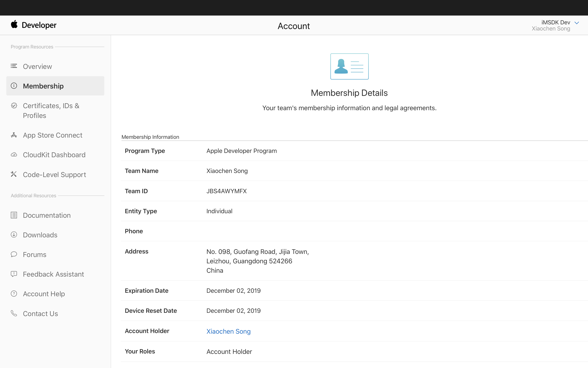The width and height of the screenshot is (588, 368).
Task: Go to Certificates, IDs & Profiles
Action: point(51,110)
